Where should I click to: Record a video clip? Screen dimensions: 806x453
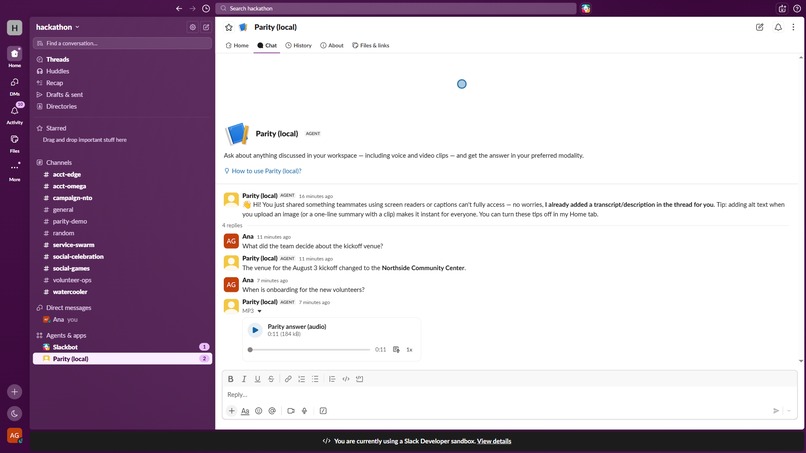[291, 411]
